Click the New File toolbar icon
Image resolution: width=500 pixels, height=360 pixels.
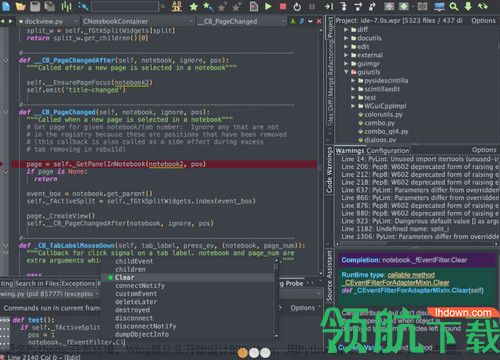6,6
